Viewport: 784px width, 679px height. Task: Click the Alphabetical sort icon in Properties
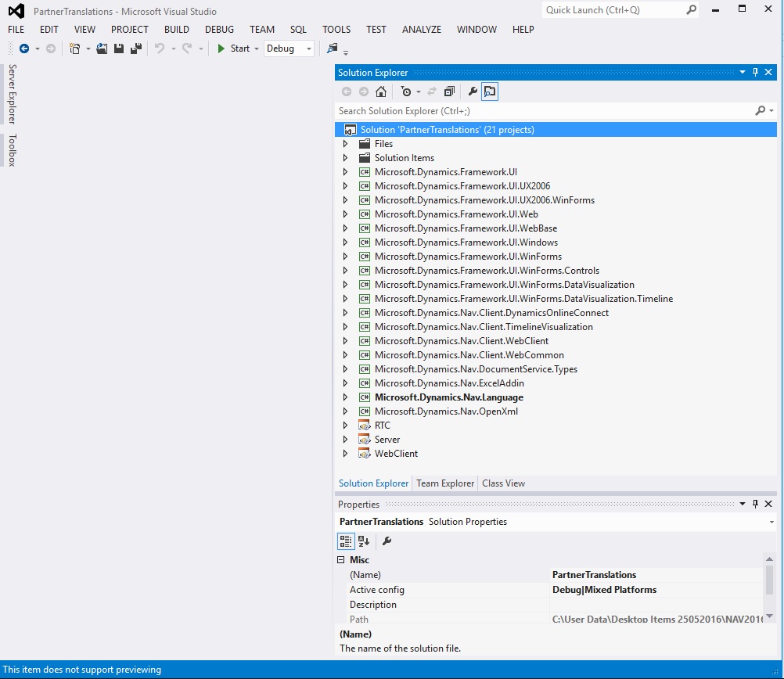coord(364,541)
